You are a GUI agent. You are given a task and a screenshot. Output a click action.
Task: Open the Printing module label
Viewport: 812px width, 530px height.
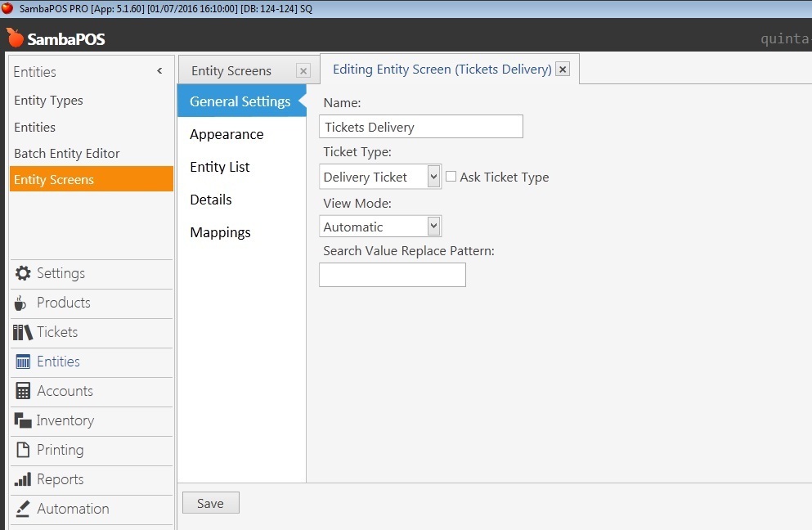(x=60, y=450)
